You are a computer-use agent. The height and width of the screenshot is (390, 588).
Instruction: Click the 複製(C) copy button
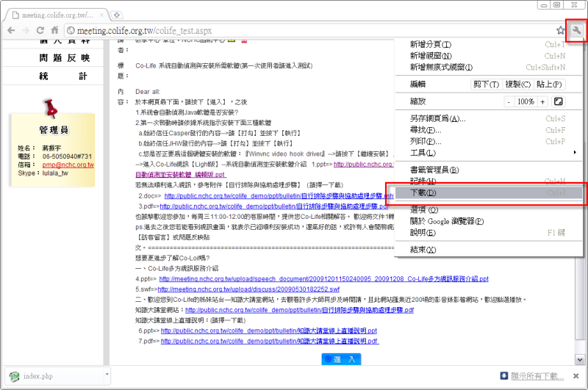point(517,84)
